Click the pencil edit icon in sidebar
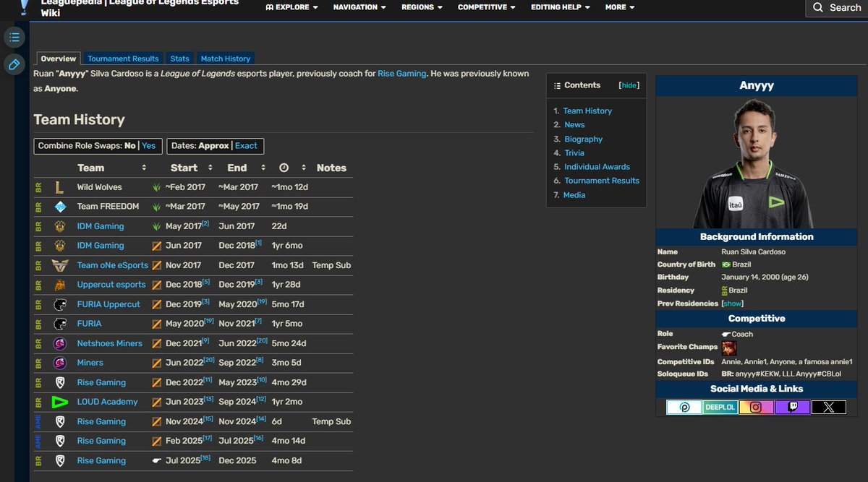The width and height of the screenshot is (868, 482). point(14,65)
